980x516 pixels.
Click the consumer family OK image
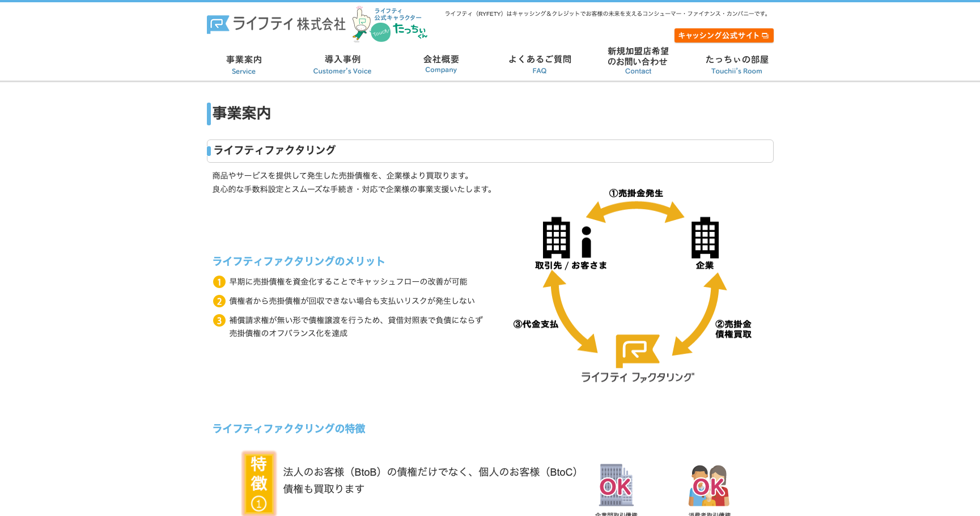pos(709,486)
